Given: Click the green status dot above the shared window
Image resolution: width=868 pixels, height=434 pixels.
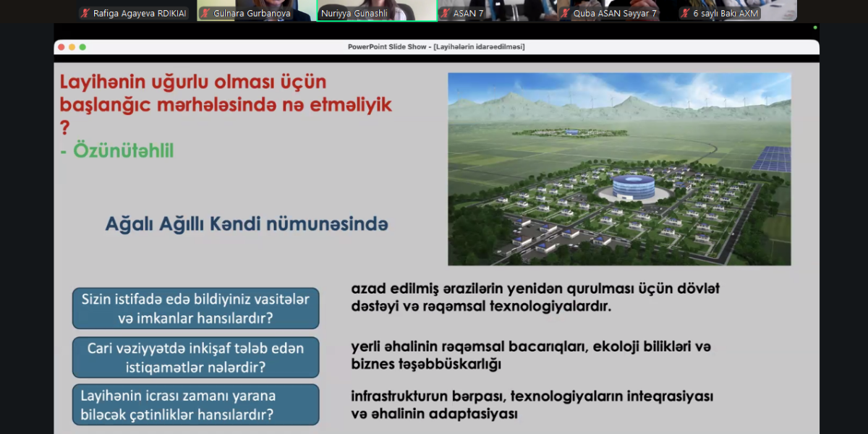Looking at the screenshot, I should [815, 27].
